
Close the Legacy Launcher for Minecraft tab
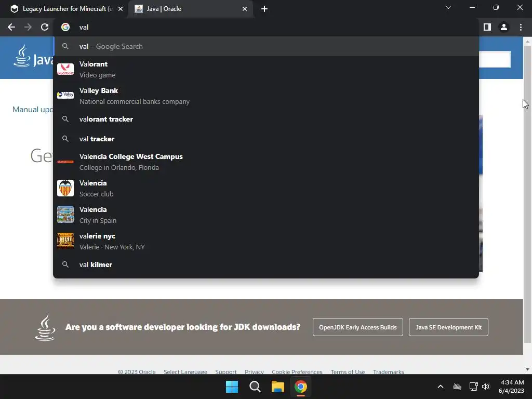(121, 9)
